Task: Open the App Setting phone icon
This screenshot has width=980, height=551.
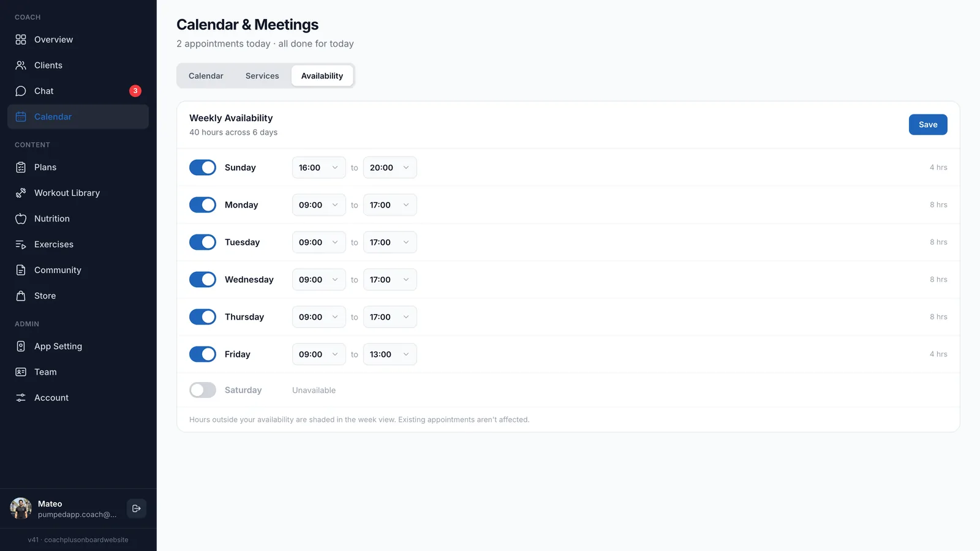Action: pos(21,347)
